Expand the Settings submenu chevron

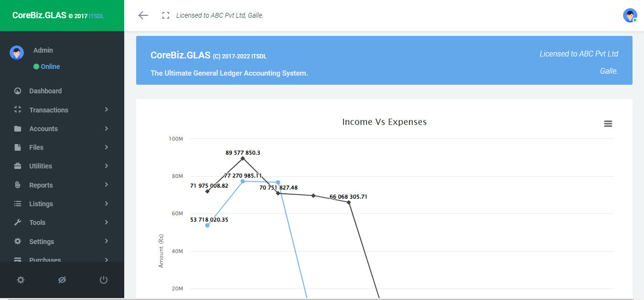[x=107, y=241]
